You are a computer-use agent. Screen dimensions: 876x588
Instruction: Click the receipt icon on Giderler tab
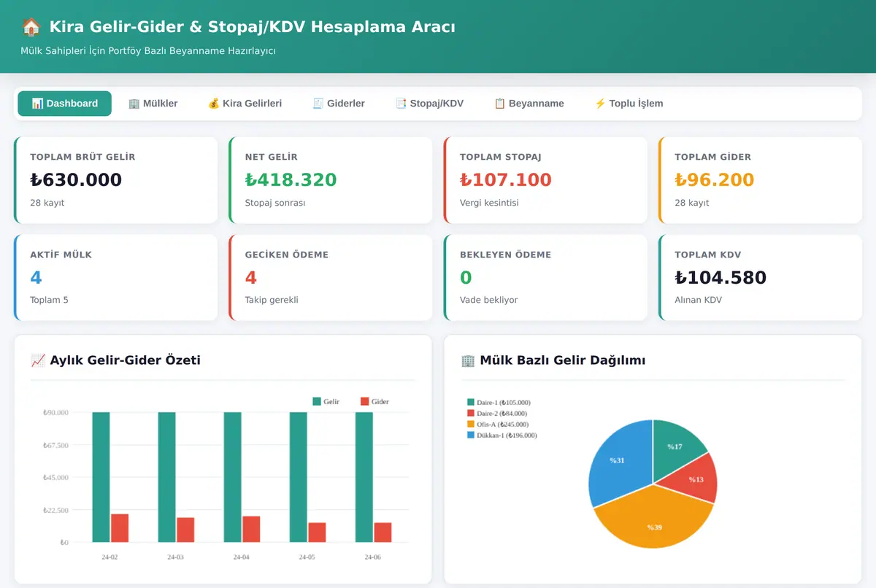tap(318, 104)
